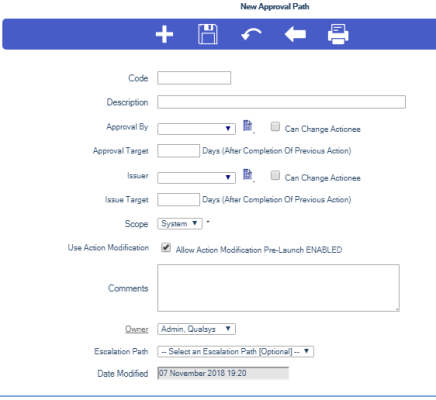
Task: Enable Can Change Actionee for Approval By
Action: pos(275,127)
